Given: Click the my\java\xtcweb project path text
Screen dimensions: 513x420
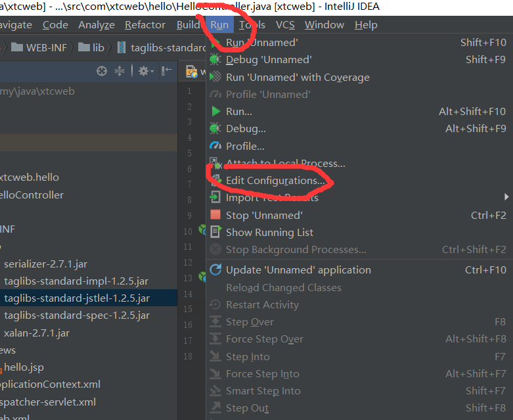Looking at the screenshot, I should pos(37,91).
